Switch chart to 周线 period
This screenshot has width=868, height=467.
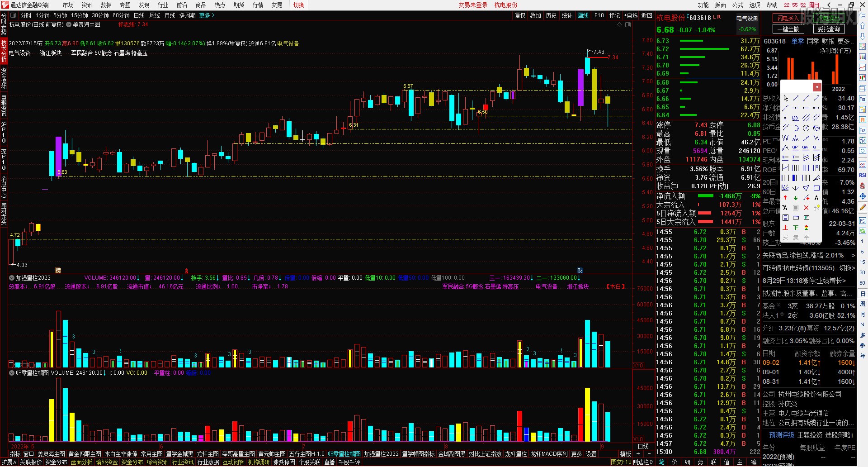[155, 15]
